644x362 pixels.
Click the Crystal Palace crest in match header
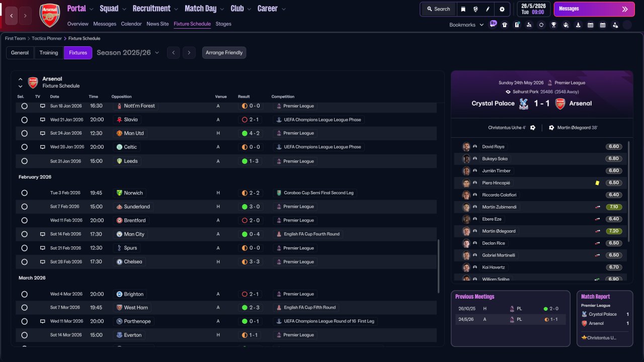[x=524, y=103]
